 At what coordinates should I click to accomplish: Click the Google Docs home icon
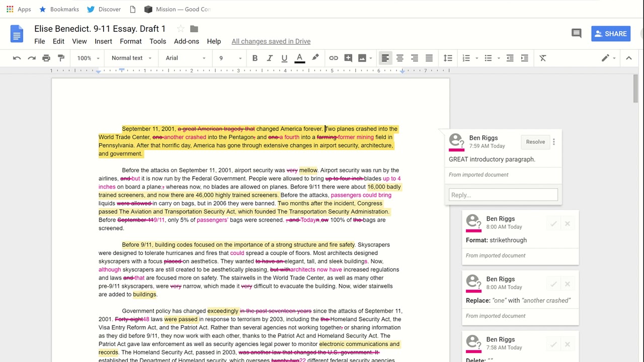[17, 34]
